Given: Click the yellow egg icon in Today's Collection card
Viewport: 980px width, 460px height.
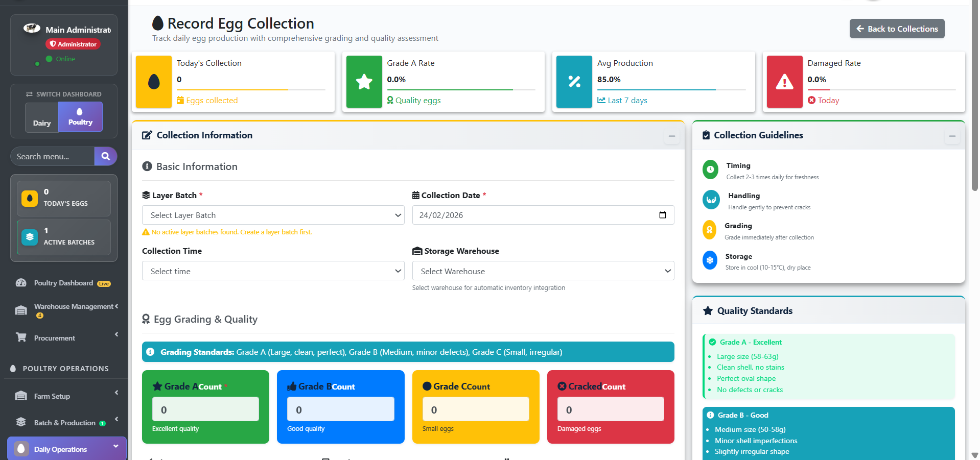Looking at the screenshot, I should click(154, 82).
